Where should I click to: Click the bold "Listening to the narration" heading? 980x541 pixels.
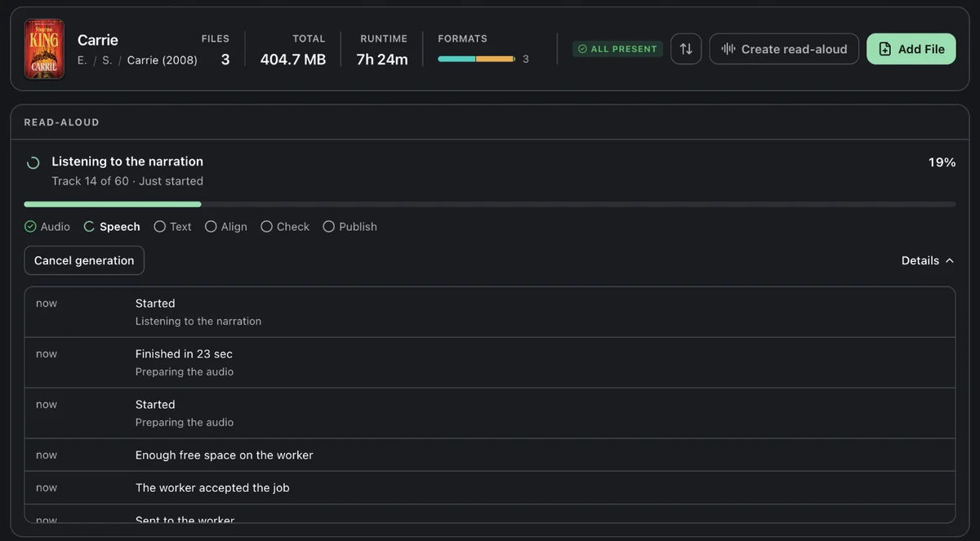[x=127, y=162]
